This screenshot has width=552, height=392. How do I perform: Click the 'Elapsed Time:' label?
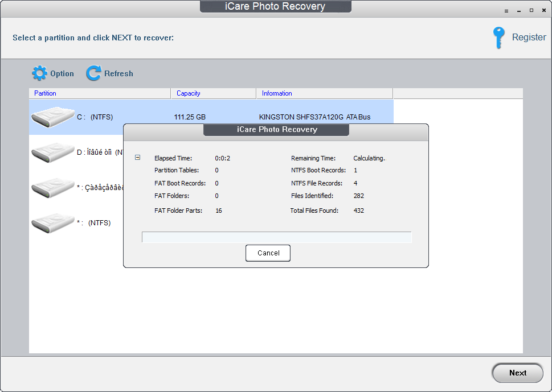[x=173, y=158]
